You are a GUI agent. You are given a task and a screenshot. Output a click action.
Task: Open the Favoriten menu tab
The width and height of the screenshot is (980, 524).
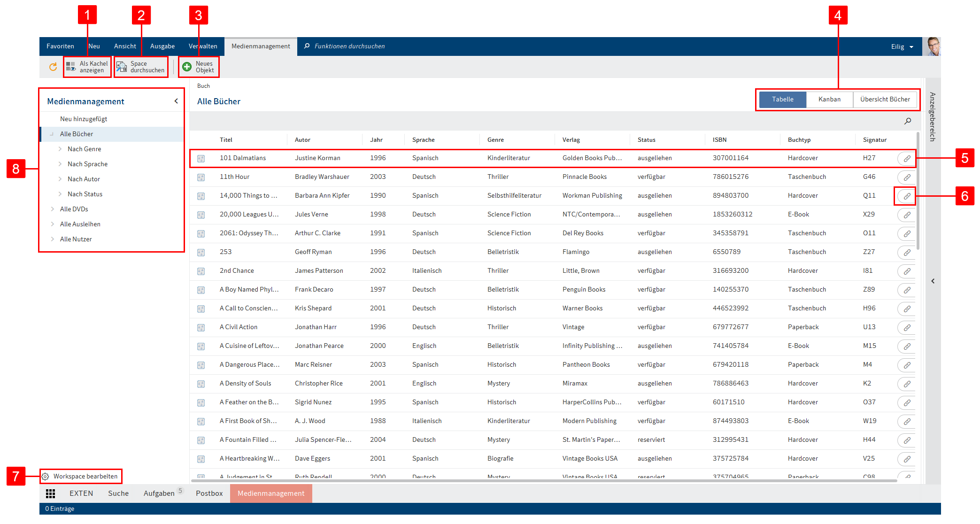tap(60, 46)
